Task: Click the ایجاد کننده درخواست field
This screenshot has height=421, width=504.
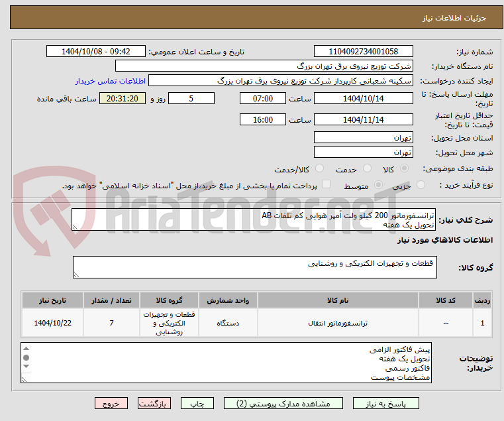Action: pos(281,80)
